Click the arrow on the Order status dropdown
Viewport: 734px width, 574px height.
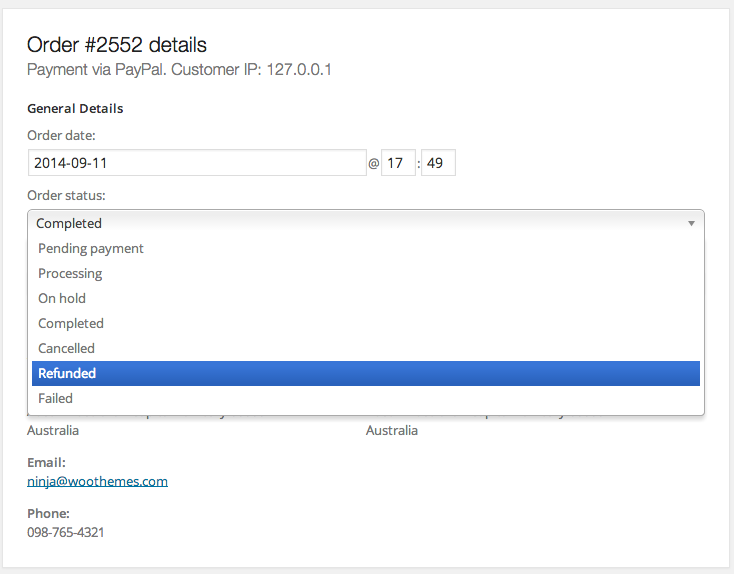point(691,223)
